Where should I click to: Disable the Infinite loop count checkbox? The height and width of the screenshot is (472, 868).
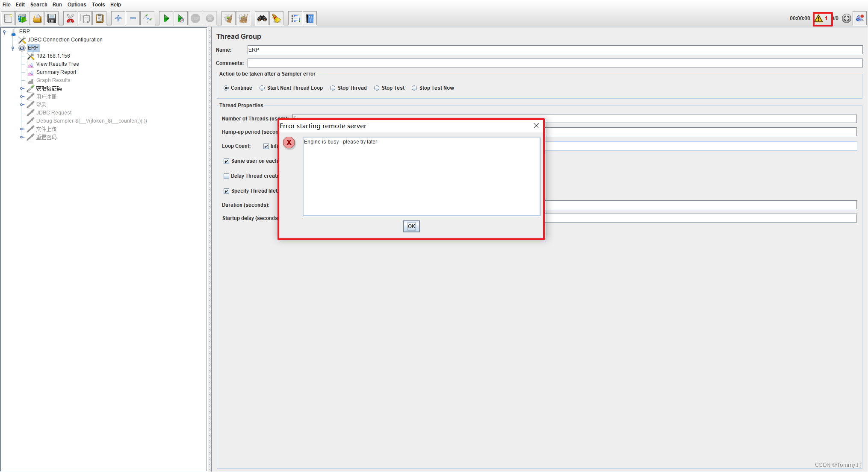(x=266, y=146)
